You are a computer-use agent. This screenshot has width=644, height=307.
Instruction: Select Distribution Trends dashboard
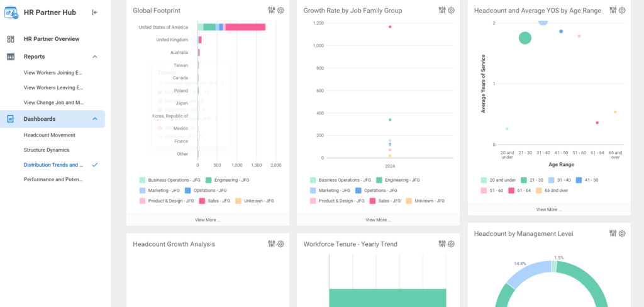(53, 165)
